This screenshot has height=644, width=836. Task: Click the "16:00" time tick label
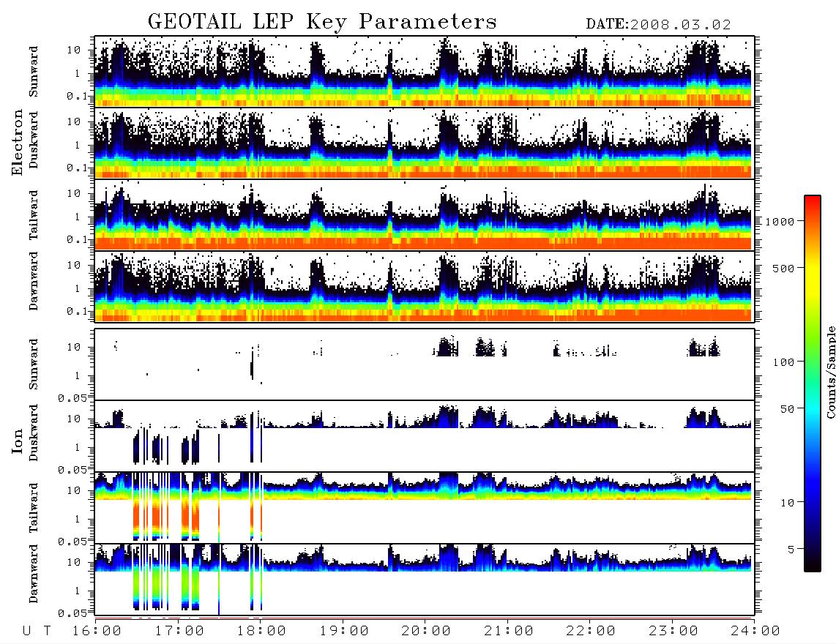[x=97, y=632]
